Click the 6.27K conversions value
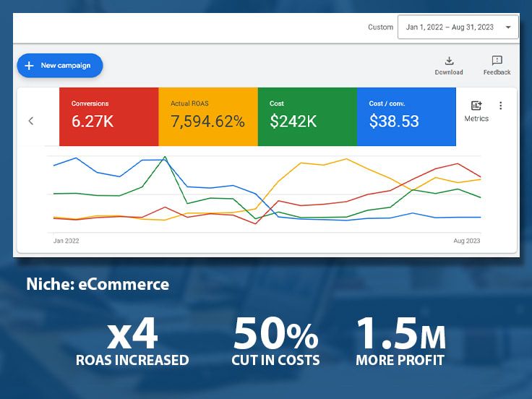 (x=93, y=121)
